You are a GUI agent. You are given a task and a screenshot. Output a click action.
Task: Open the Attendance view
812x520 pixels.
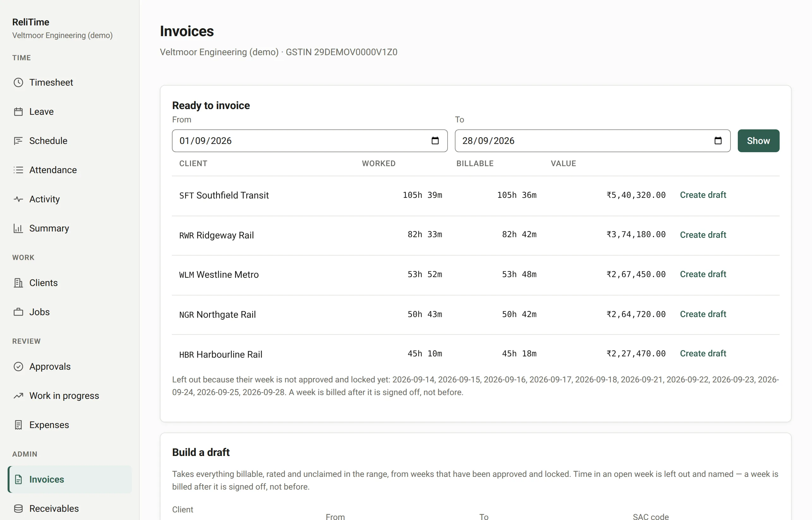click(x=69, y=170)
